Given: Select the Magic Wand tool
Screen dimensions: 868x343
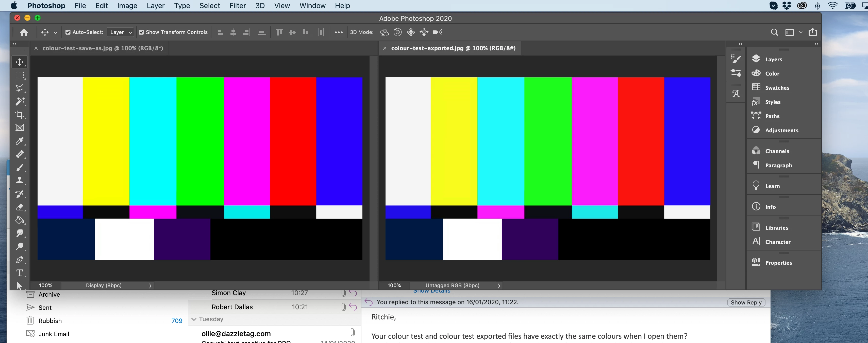Looking at the screenshot, I should click(x=20, y=101).
